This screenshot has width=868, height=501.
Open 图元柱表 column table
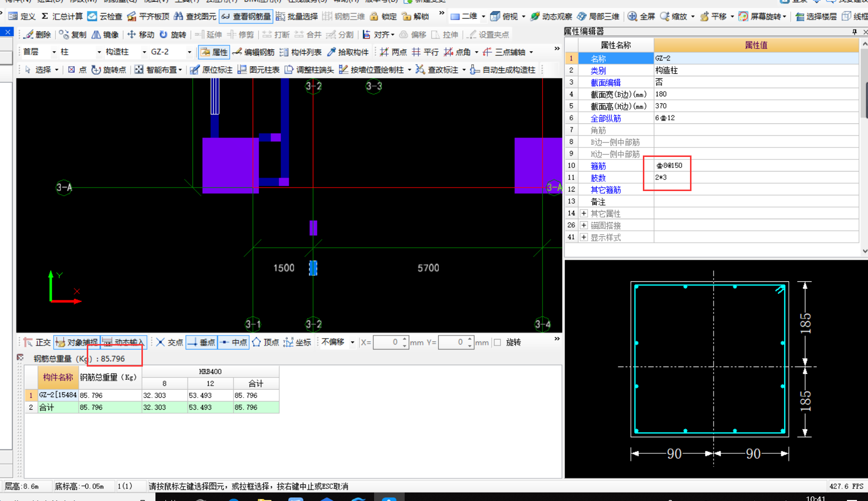coord(258,70)
